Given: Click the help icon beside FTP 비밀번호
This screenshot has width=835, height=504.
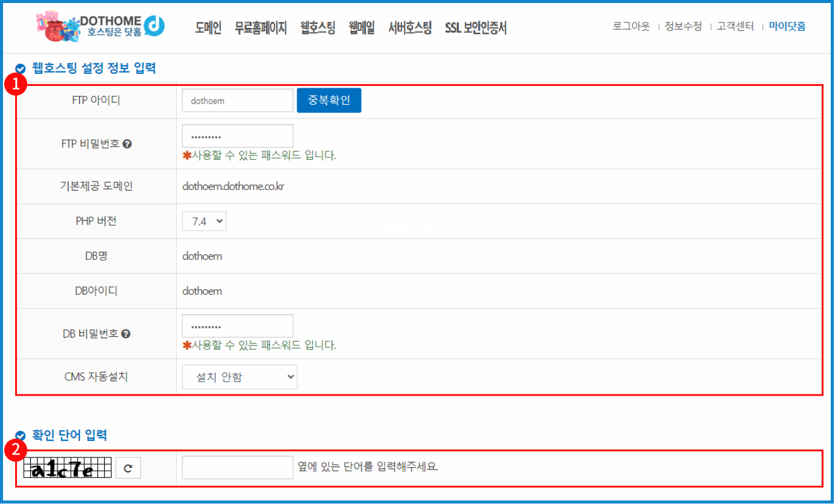Looking at the screenshot, I should click(127, 144).
